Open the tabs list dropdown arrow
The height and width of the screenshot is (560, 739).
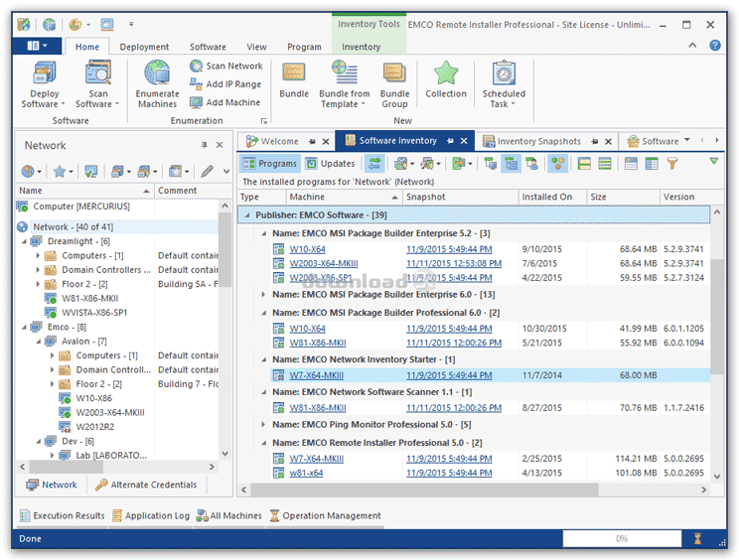click(686, 140)
